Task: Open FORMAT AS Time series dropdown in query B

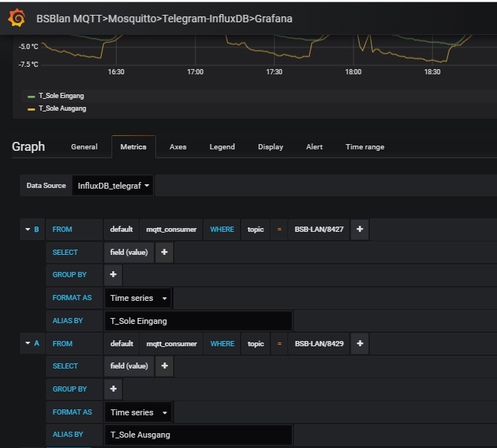Action: (138, 298)
